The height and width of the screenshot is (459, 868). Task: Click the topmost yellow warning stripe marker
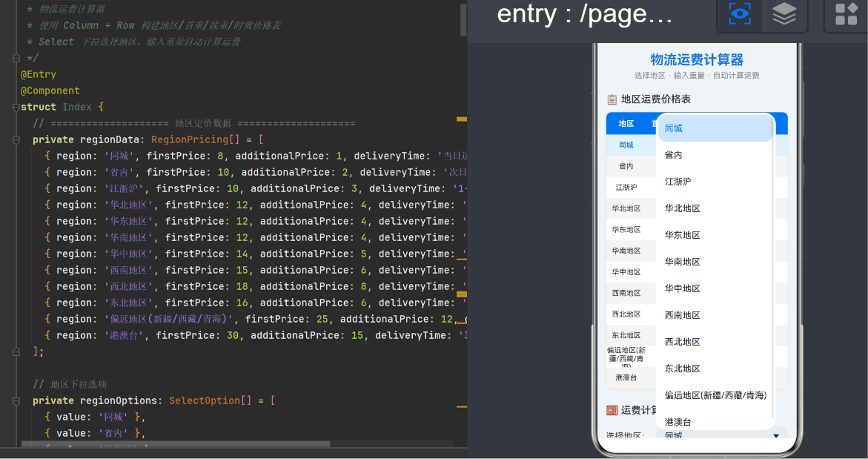coord(461,119)
